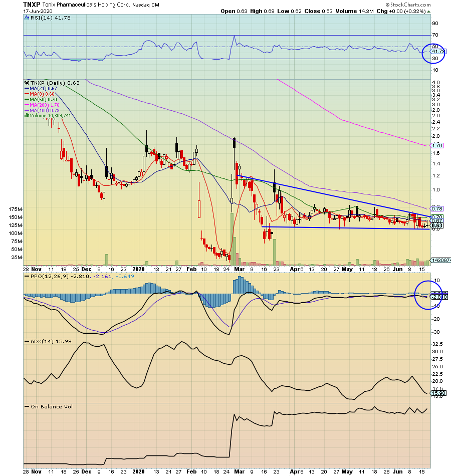Click the Tonix Pharmaceuticals Holding Corp. company name
The width and height of the screenshot is (451, 476).
coord(86,5)
